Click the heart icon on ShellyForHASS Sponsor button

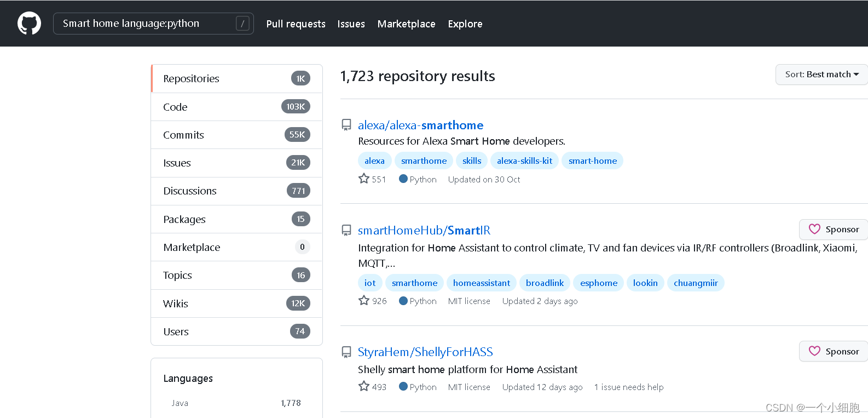pos(814,351)
